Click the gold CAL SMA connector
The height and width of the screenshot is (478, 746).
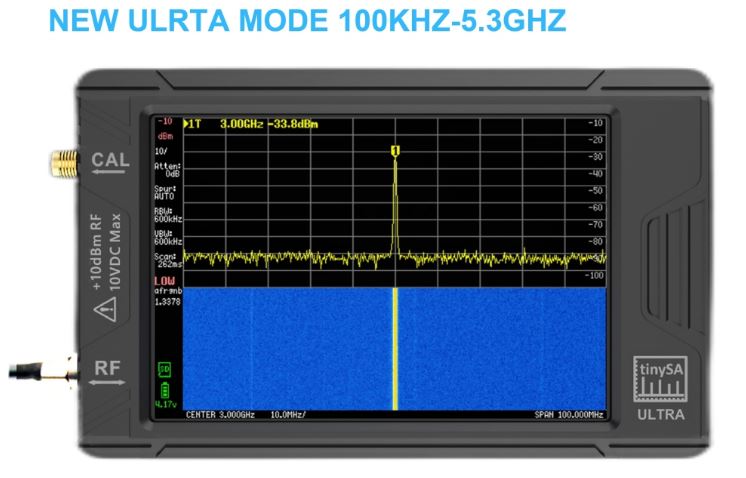tap(64, 164)
